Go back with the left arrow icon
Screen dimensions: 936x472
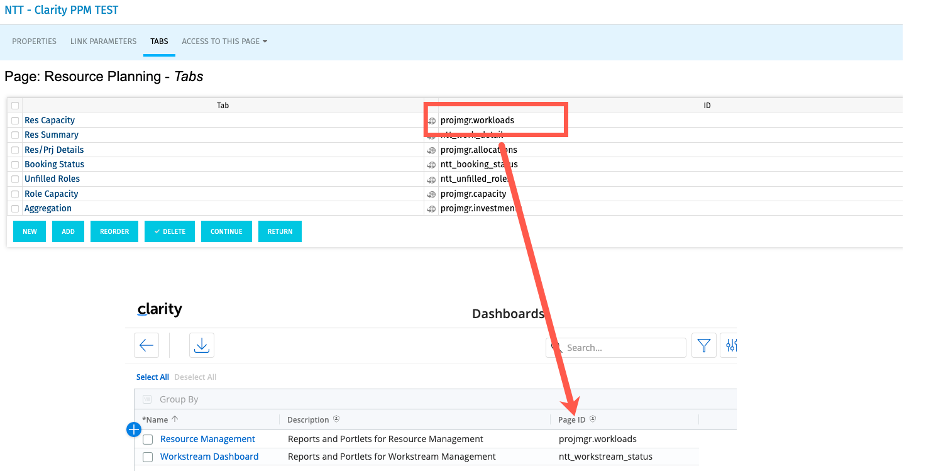click(146, 345)
